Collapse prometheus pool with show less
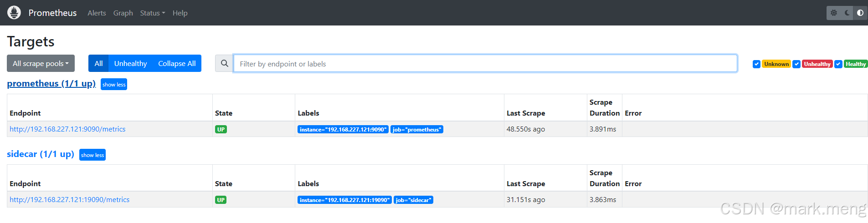Image resolution: width=868 pixels, height=223 pixels. tap(114, 84)
